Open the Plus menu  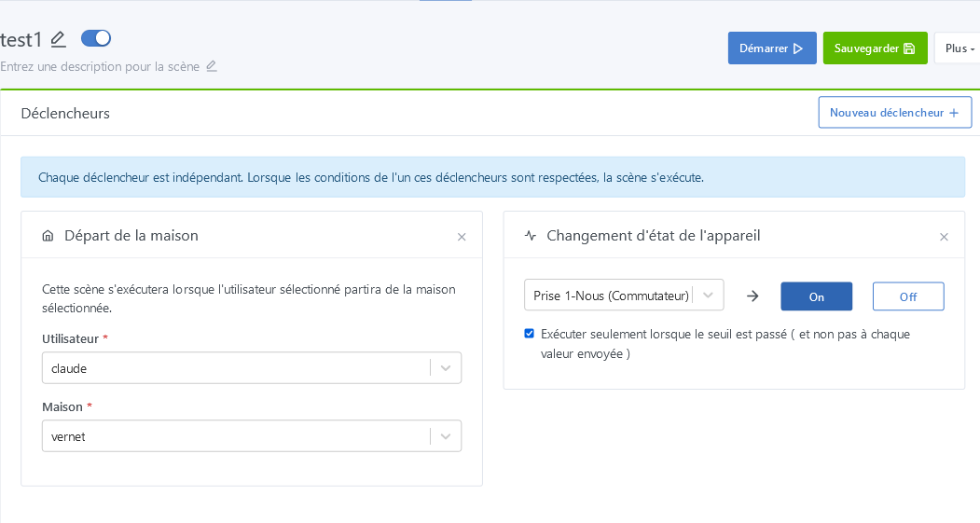click(x=959, y=48)
